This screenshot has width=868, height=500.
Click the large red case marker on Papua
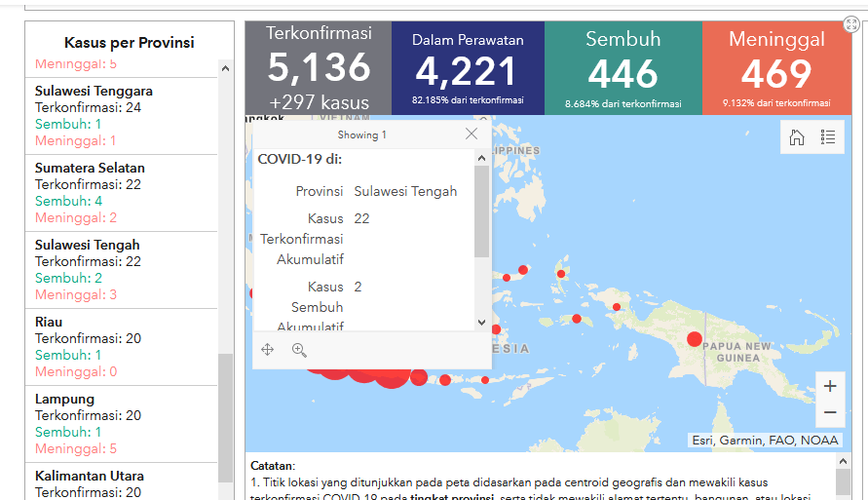[x=695, y=339]
